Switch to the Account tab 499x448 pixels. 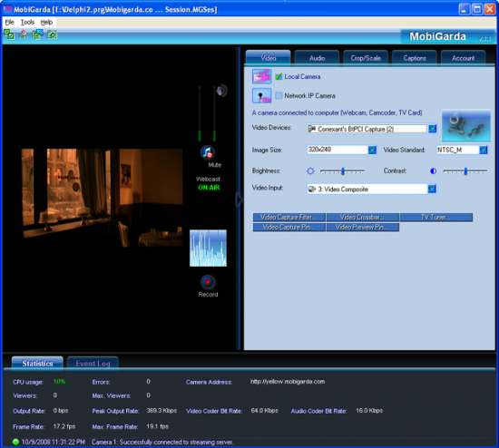point(463,58)
